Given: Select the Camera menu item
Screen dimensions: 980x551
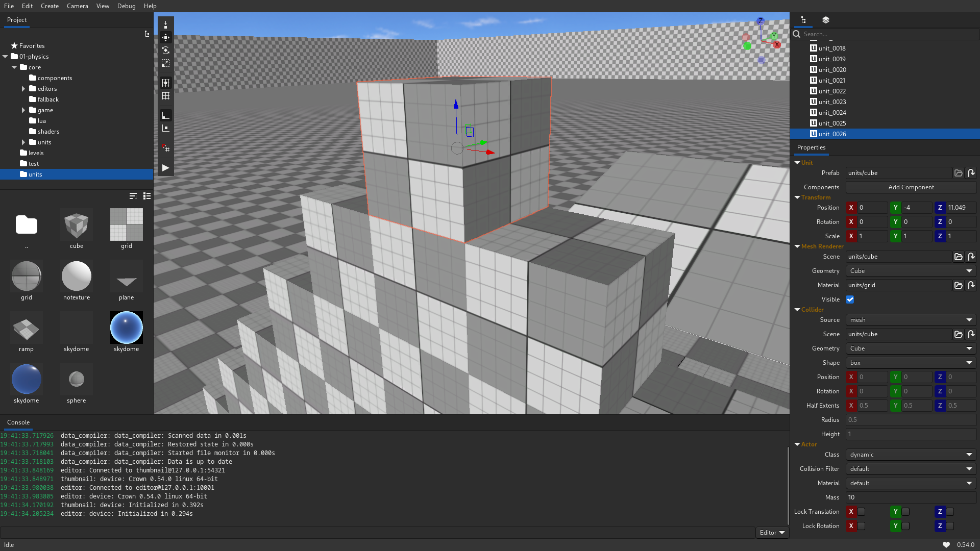Looking at the screenshot, I should point(76,6).
